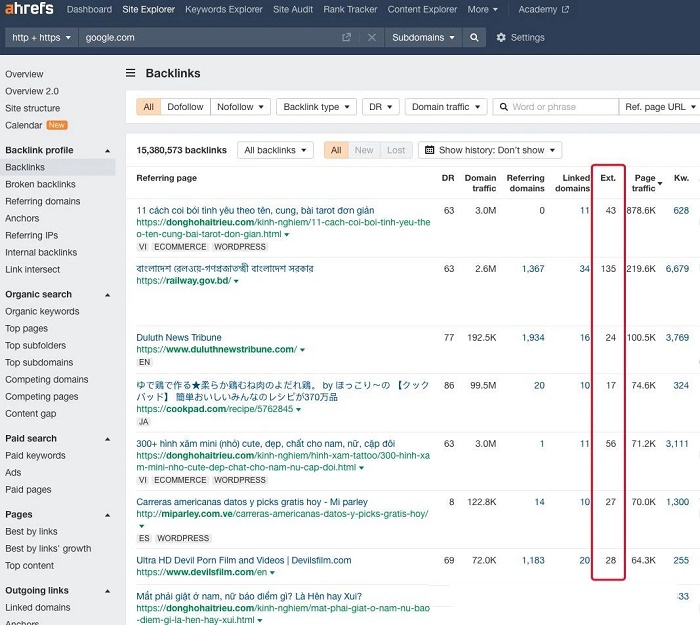
Task: Open Content gap in sidebar
Action: pyautogui.click(x=31, y=413)
